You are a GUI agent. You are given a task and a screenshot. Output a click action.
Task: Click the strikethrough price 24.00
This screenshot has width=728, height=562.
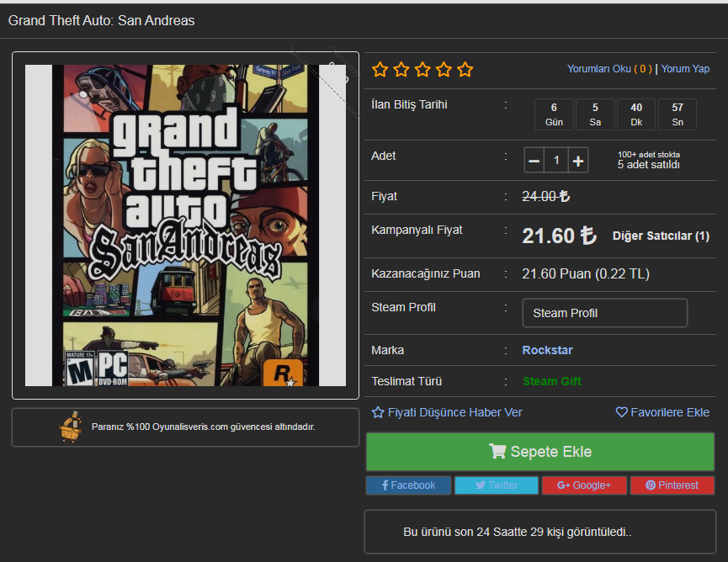click(545, 196)
